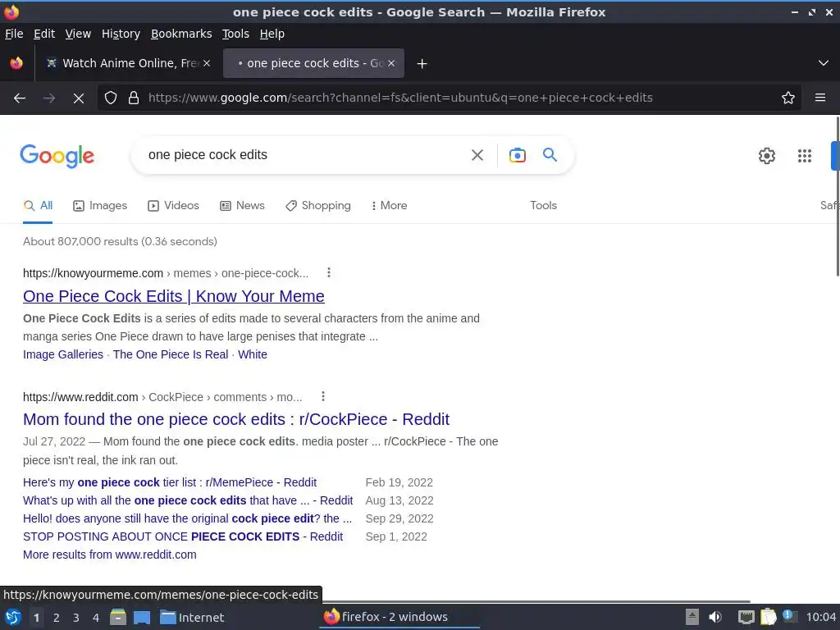Switch to workspace 4
This screenshot has height=630, width=840.
[96, 618]
